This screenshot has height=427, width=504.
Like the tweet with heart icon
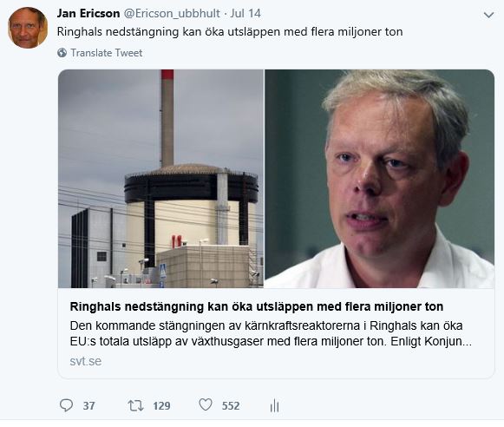coord(206,404)
